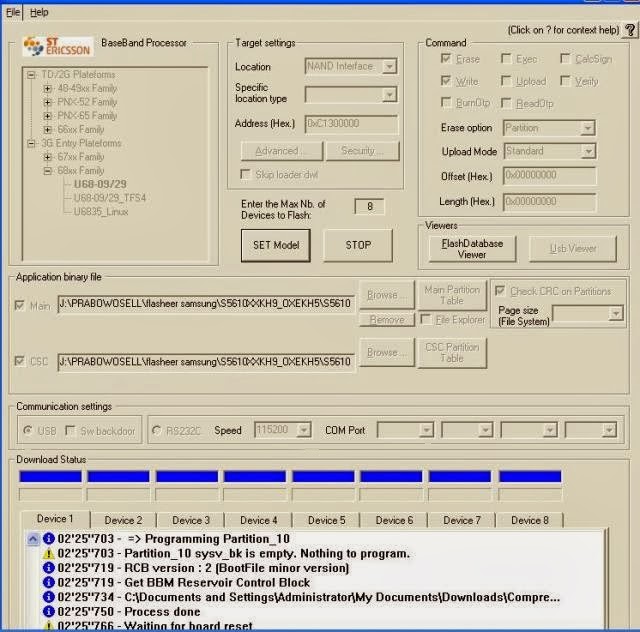Click info icon beside RCB version log entry
The width and height of the screenshot is (640, 632).
tap(49, 568)
